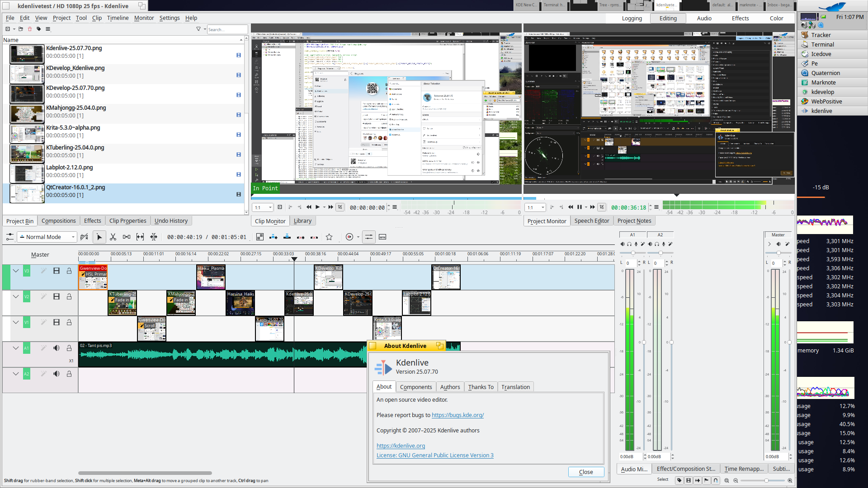The image size is (868, 488).
Task: Mute audio track A1
Action: coord(57,348)
